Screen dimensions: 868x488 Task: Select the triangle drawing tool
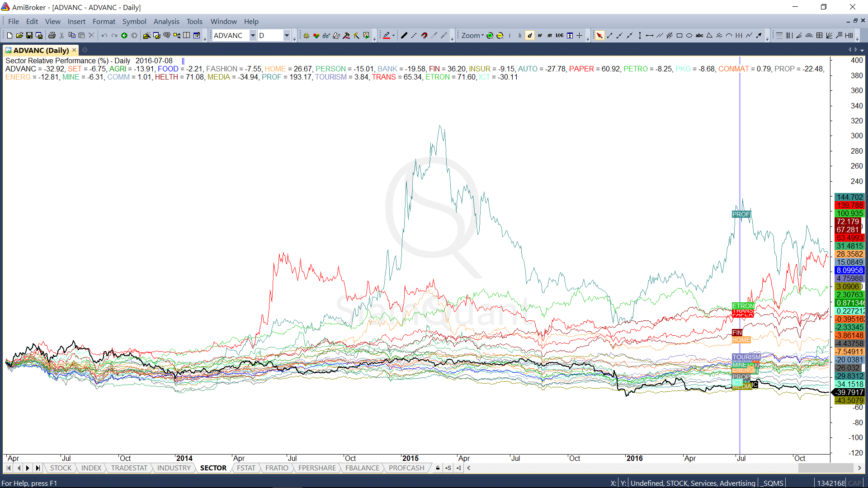(709, 35)
